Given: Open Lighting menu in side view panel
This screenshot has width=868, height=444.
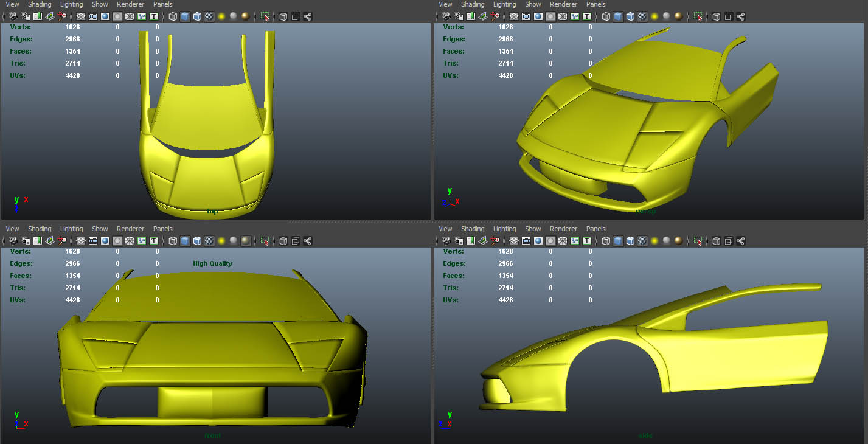Looking at the screenshot, I should pyautogui.click(x=504, y=229).
